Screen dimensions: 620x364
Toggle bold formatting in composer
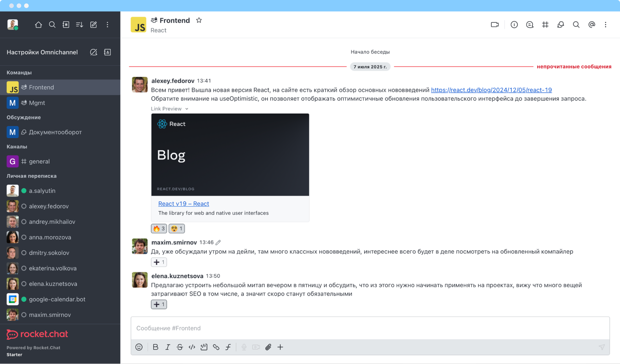(155, 347)
